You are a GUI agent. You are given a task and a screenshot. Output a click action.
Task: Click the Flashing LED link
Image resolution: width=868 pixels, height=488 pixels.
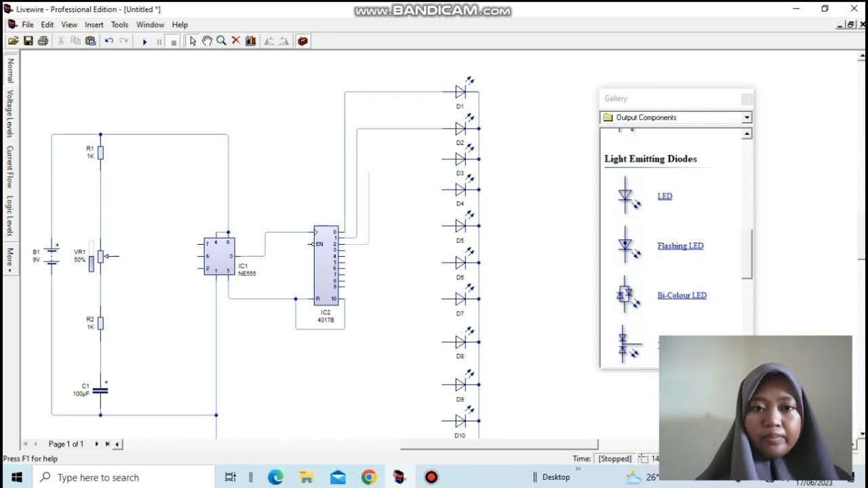point(680,246)
